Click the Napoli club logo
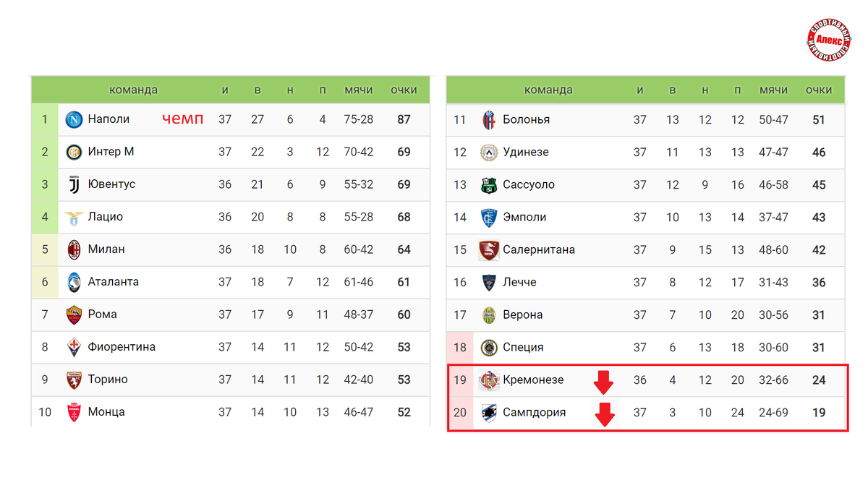 (x=73, y=119)
